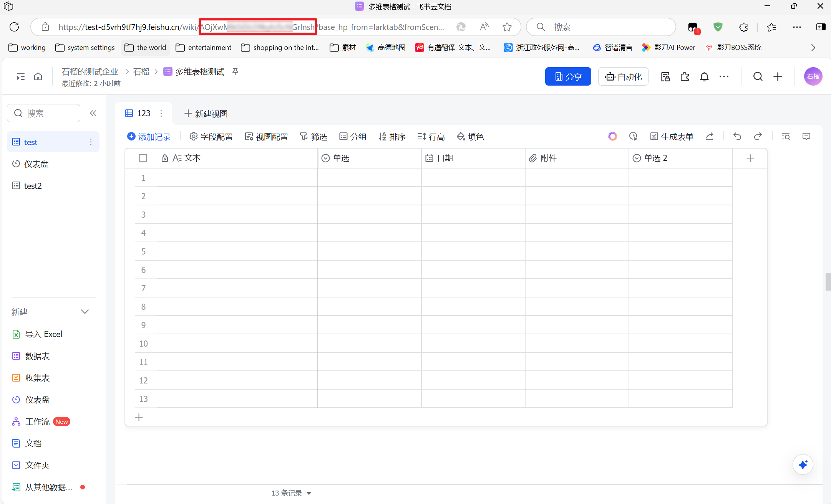The image size is (831, 504).
Task: Open options menu for 123 view tab
Action: point(161,113)
